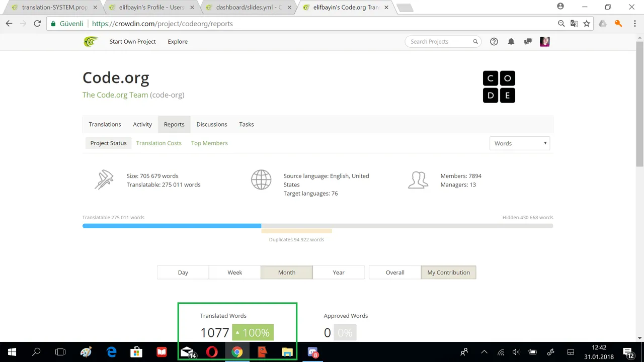Image resolution: width=644 pixels, height=362 pixels.
Task: Open the help question mark icon
Action: (x=494, y=42)
